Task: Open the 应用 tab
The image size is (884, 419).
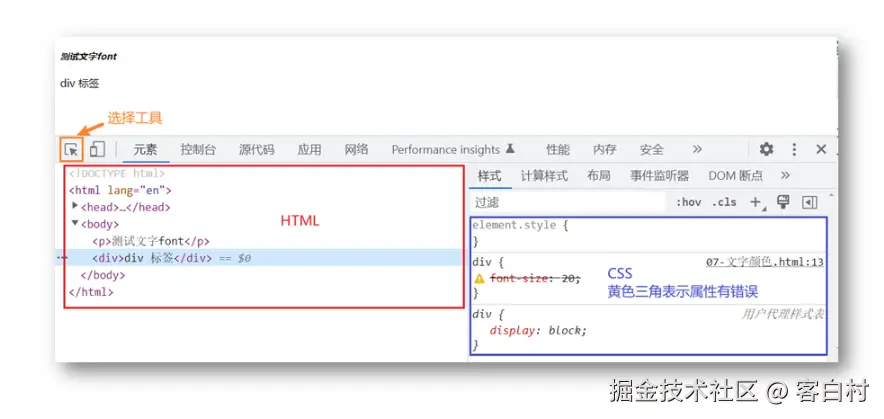Action: click(x=310, y=149)
